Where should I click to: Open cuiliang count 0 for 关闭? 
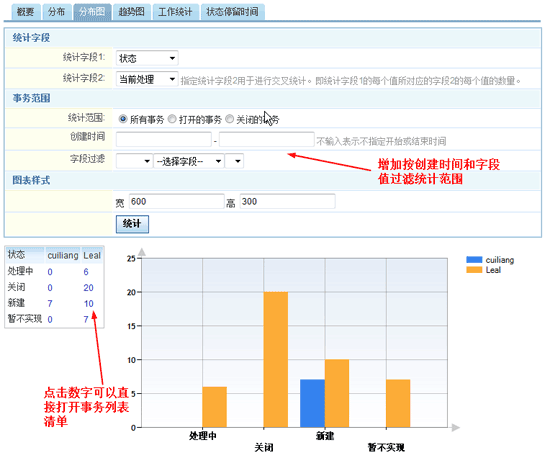tap(50, 288)
